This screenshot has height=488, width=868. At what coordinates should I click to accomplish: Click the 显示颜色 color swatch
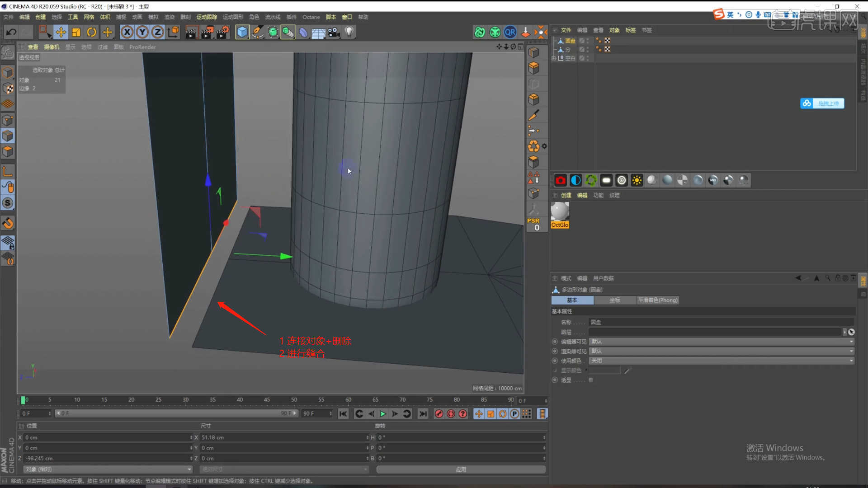[604, 371]
